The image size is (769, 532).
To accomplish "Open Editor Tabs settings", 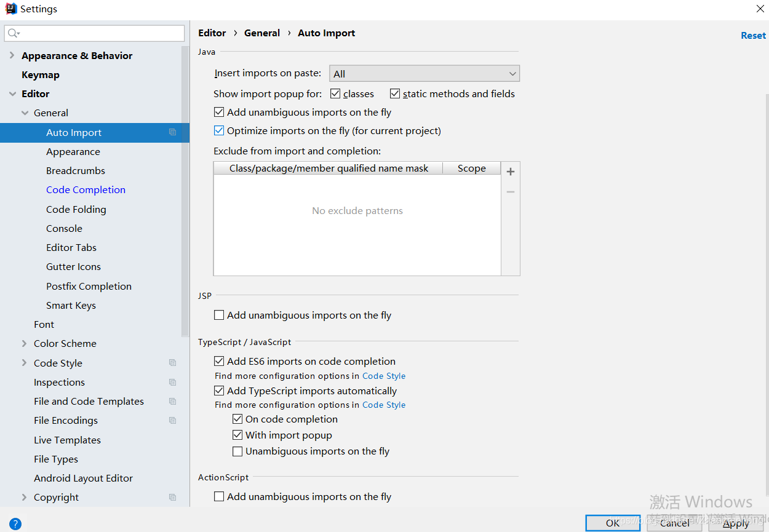I will (71, 247).
